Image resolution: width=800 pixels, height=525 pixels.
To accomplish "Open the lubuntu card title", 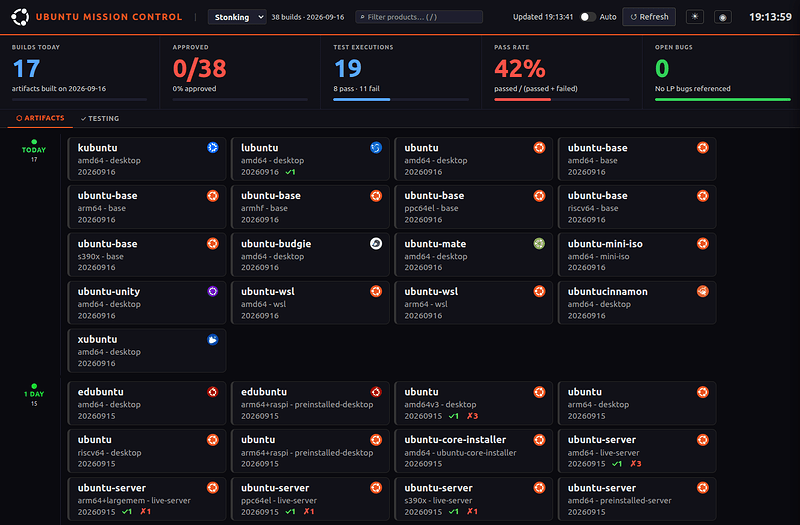I will (260, 148).
